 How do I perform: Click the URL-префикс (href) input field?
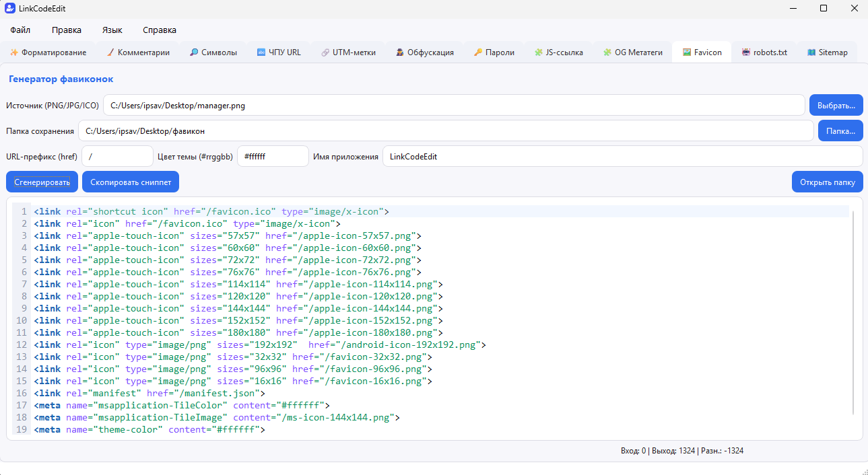coord(117,157)
